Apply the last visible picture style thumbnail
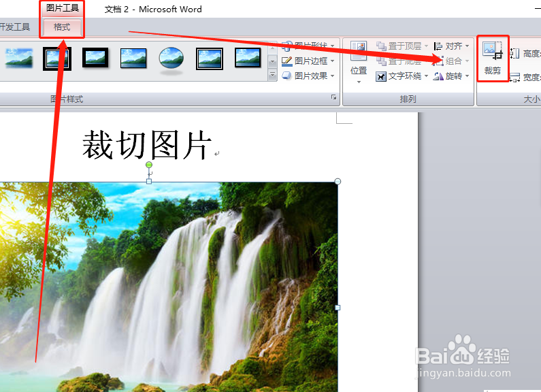Screen dimensions: 541x392 [x=248, y=58]
